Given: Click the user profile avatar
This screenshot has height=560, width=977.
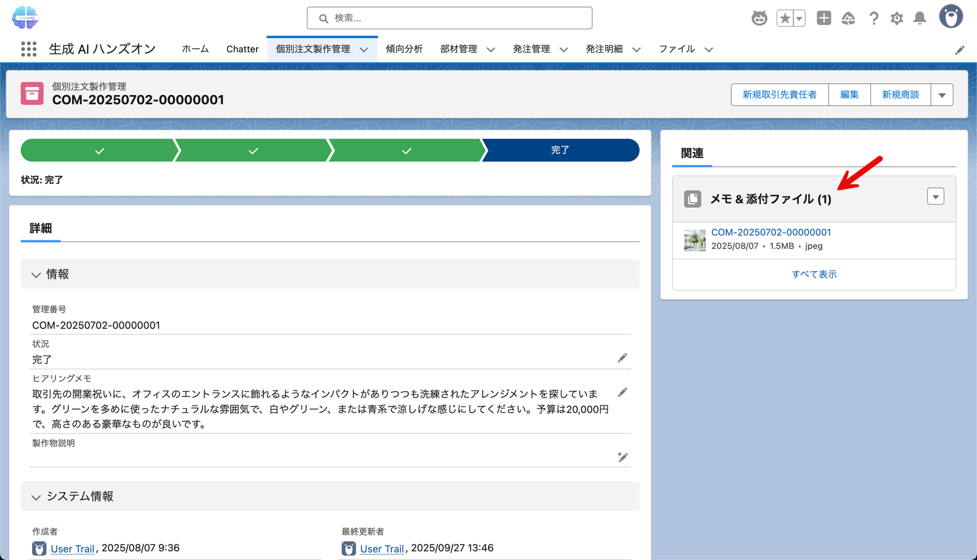Looking at the screenshot, I should tap(951, 17).
